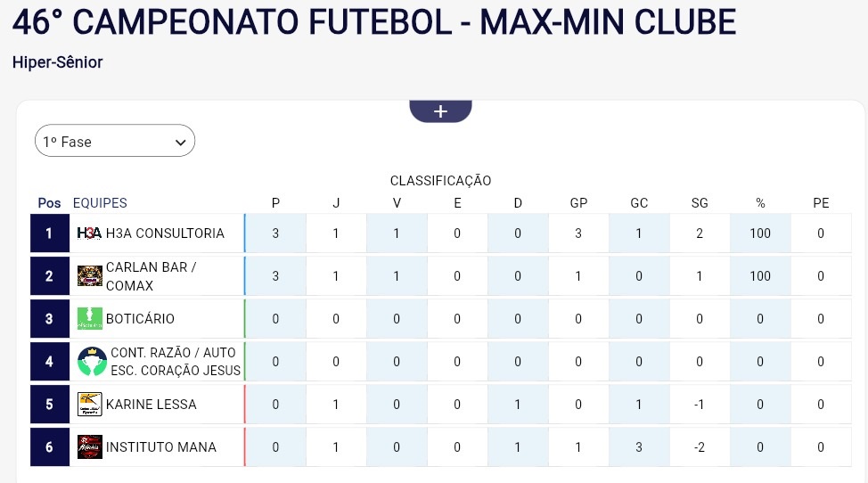Open the 1º Fase phase dropdown

point(115,142)
